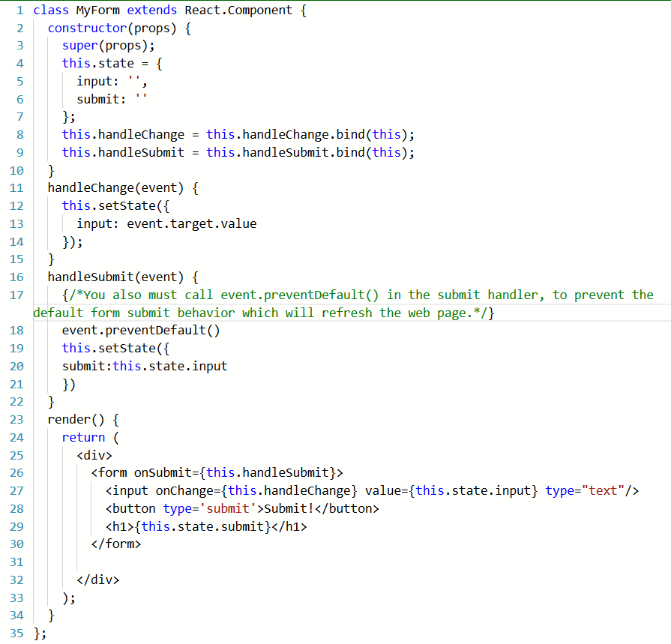Viewport: 671px width, 644px height.
Task: Click the form onSubmit attribute on line 26
Action: coord(235,473)
